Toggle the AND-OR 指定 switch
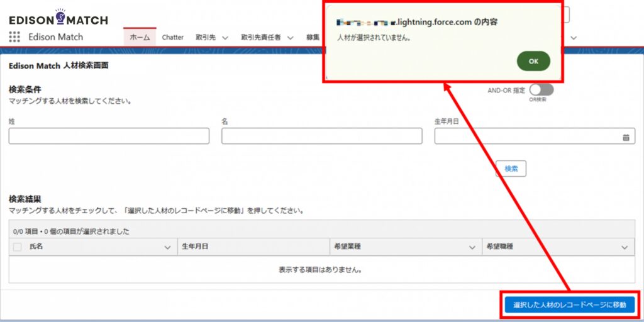Viewport: 644px width, 322px height. [x=541, y=90]
